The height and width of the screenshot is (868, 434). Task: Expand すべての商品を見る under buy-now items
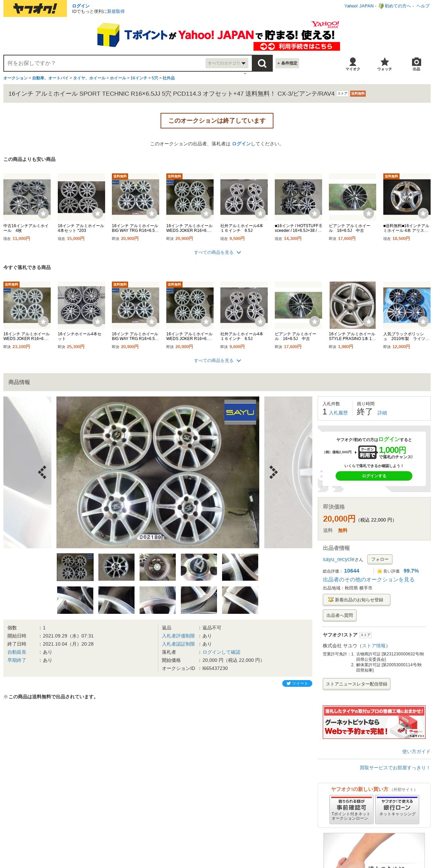(217, 361)
